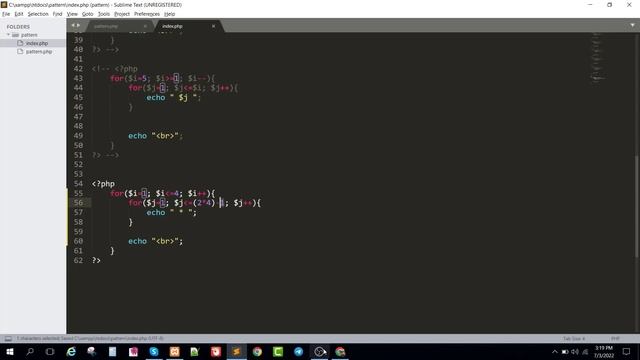Click the FOLDERS sidebar heading

[18, 27]
